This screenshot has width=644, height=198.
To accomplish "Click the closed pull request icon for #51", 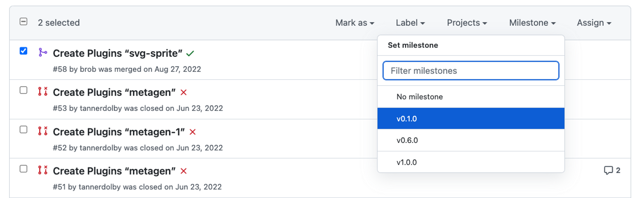I will pyautogui.click(x=42, y=170).
